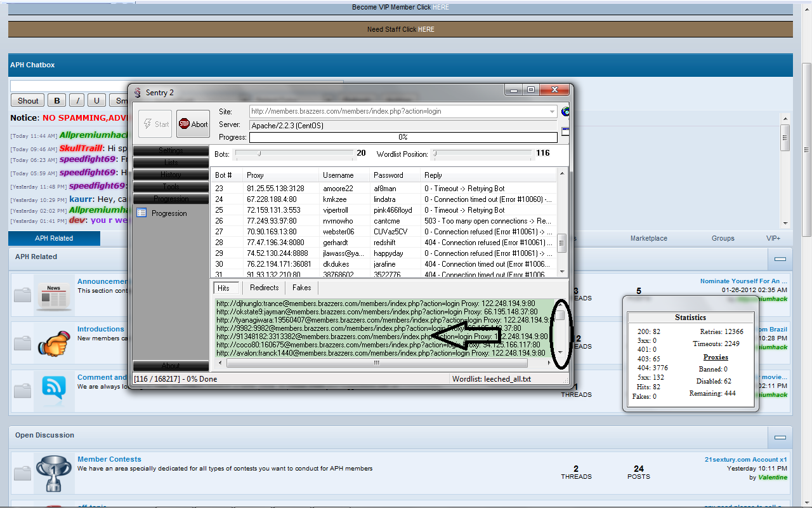
Task: Open dev's profile from the chatbox
Action: pyautogui.click(x=77, y=220)
